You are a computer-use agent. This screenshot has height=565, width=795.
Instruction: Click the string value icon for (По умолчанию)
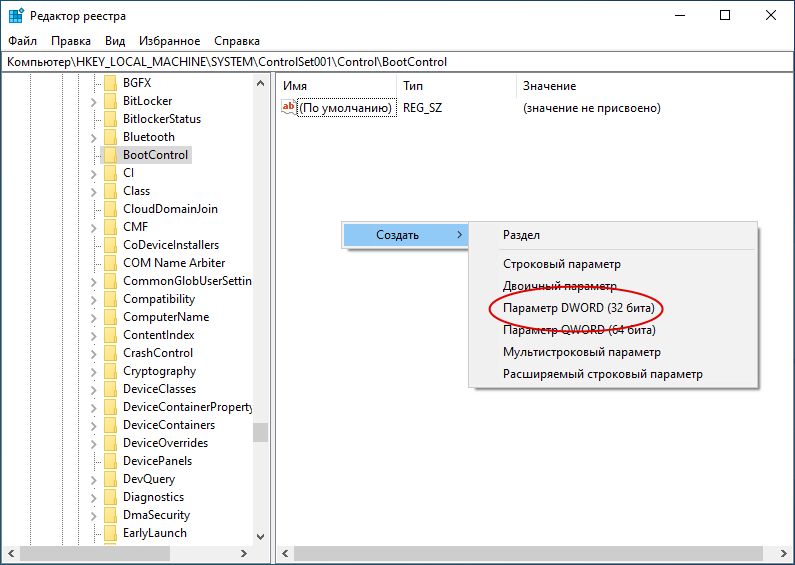point(288,108)
